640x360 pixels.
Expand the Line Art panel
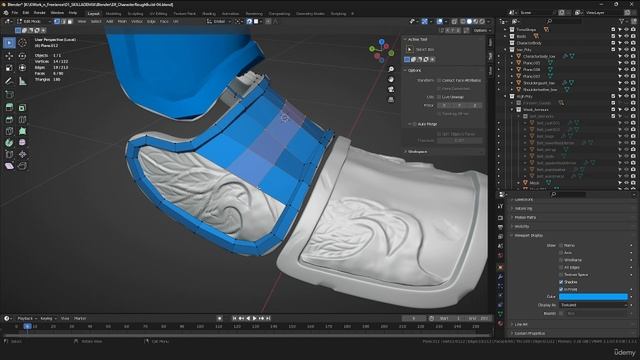coord(520,324)
